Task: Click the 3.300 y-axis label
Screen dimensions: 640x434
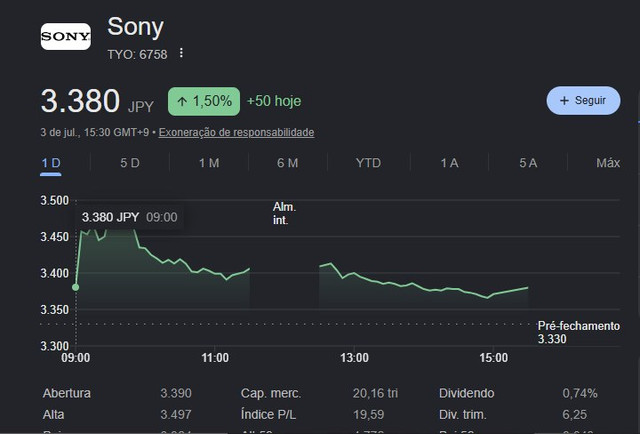Action: coord(55,346)
